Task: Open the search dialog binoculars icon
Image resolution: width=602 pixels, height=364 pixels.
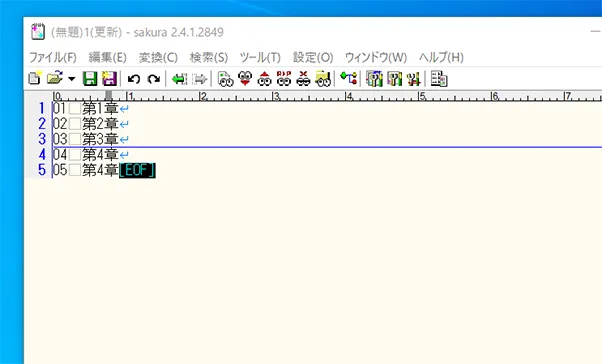Action: click(225, 79)
